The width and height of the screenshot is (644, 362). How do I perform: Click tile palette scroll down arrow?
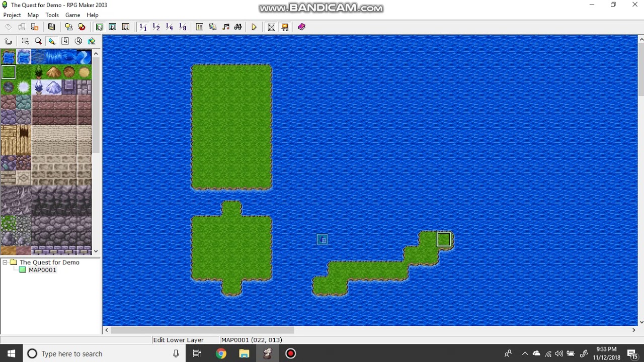tap(96, 251)
